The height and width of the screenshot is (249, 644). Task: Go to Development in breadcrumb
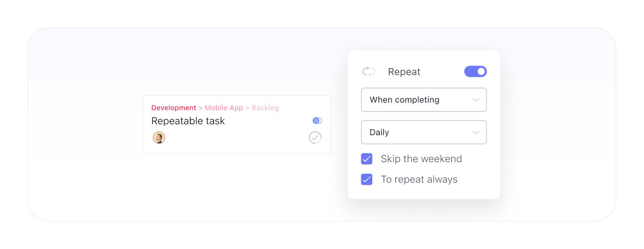coord(173,108)
